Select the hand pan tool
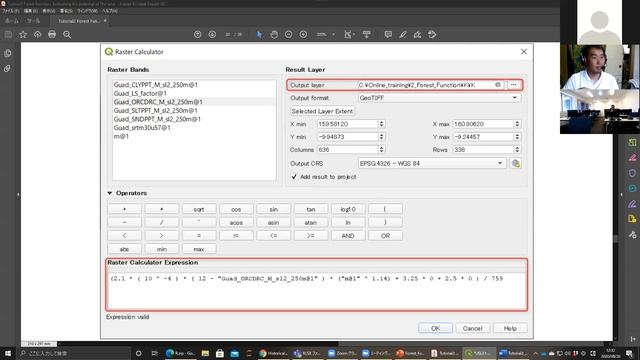Screen dimensions: 640x360 tap(274, 35)
